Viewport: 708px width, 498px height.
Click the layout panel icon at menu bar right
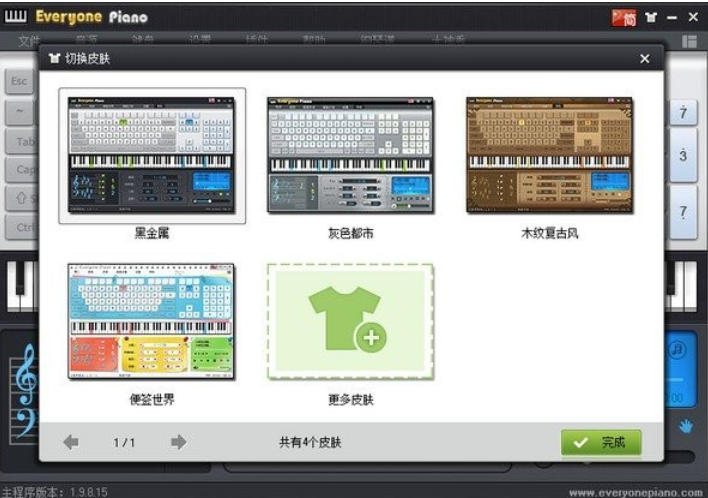[689, 41]
